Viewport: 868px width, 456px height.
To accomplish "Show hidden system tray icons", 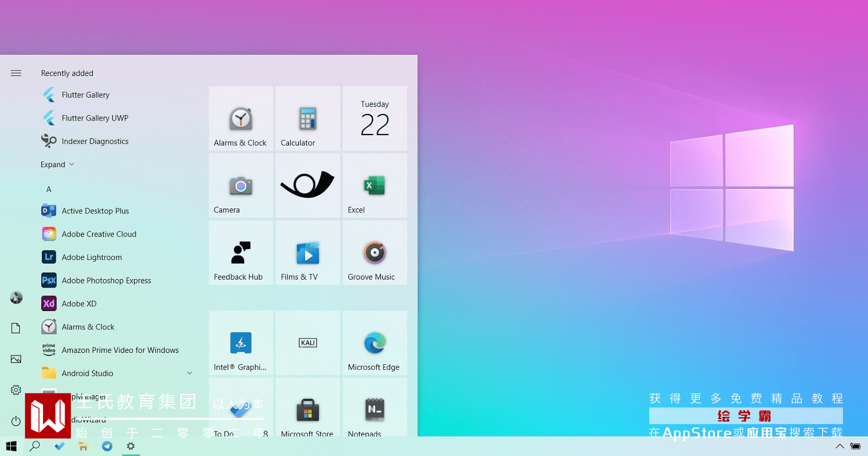I will click(x=840, y=446).
